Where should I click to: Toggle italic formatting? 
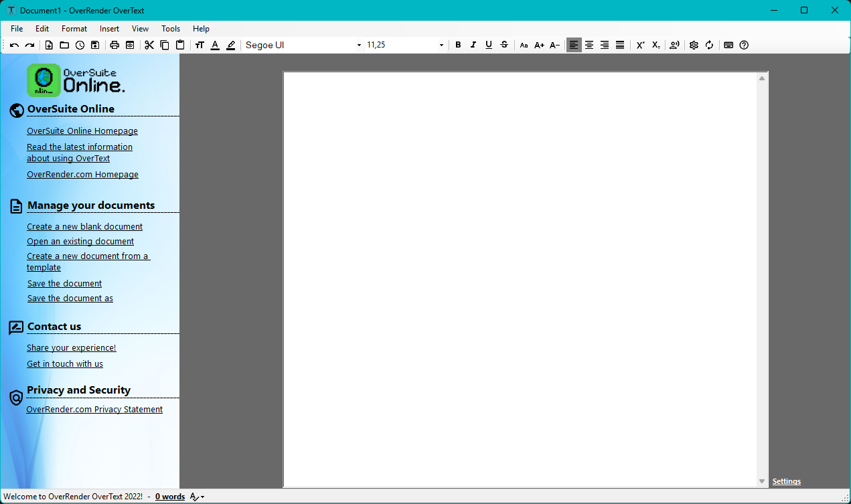(x=473, y=45)
